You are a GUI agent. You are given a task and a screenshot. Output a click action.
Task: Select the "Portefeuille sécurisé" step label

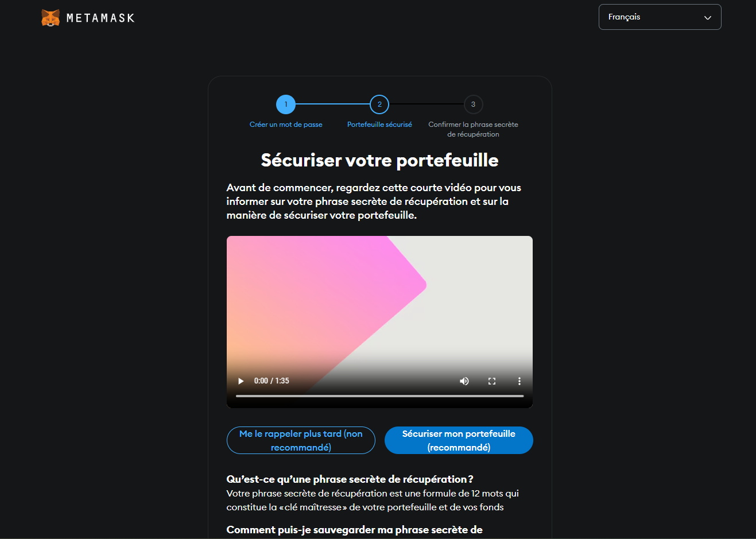click(x=379, y=125)
